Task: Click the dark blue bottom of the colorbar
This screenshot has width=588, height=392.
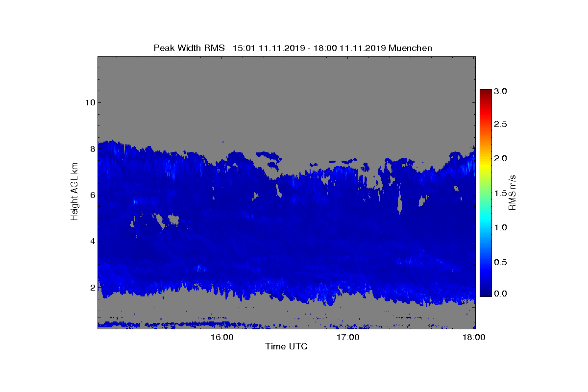Action: (x=486, y=293)
